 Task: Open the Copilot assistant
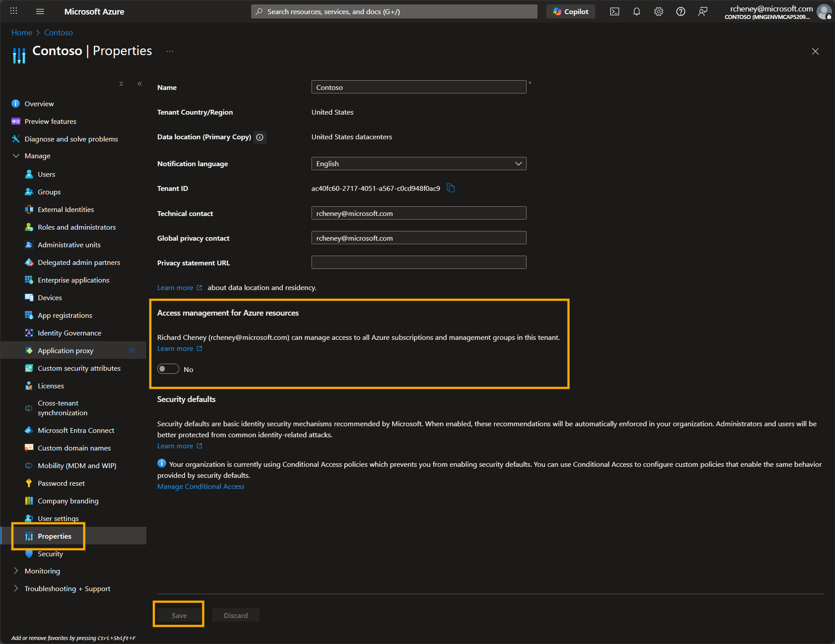pos(571,11)
